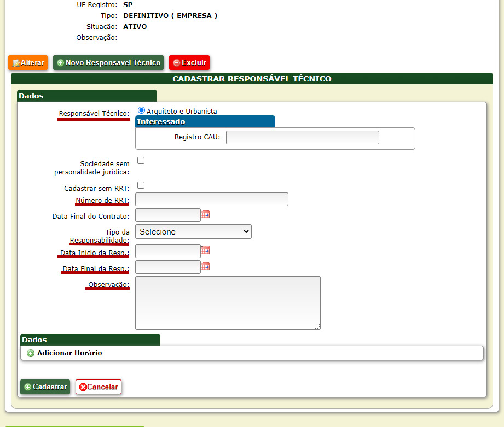This screenshot has height=427, width=504.
Task: Click Adicionar Horário link text
Action: click(x=69, y=353)
